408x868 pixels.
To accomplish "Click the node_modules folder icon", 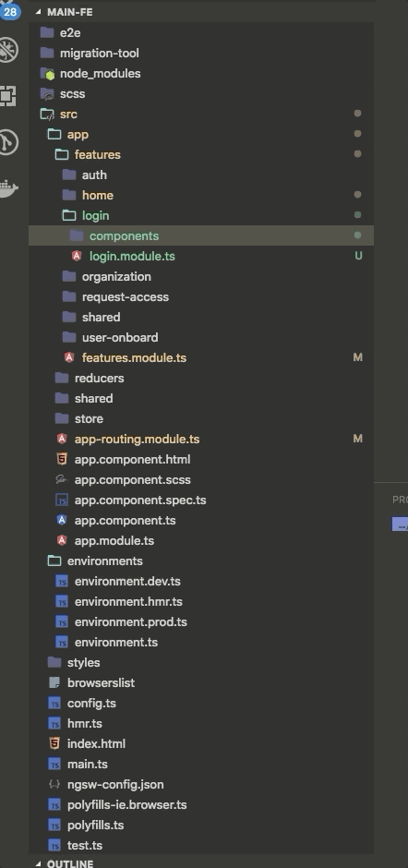I will pyautogui.click(x=48, y=74).
